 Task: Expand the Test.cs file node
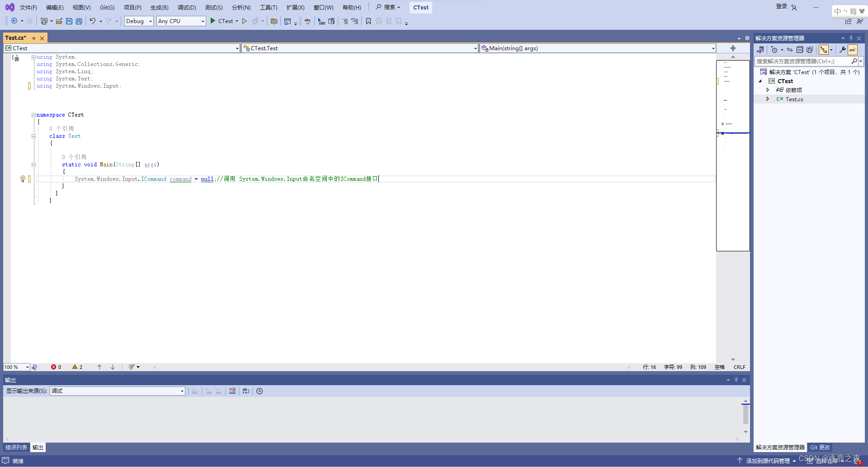tap(768, 99)
